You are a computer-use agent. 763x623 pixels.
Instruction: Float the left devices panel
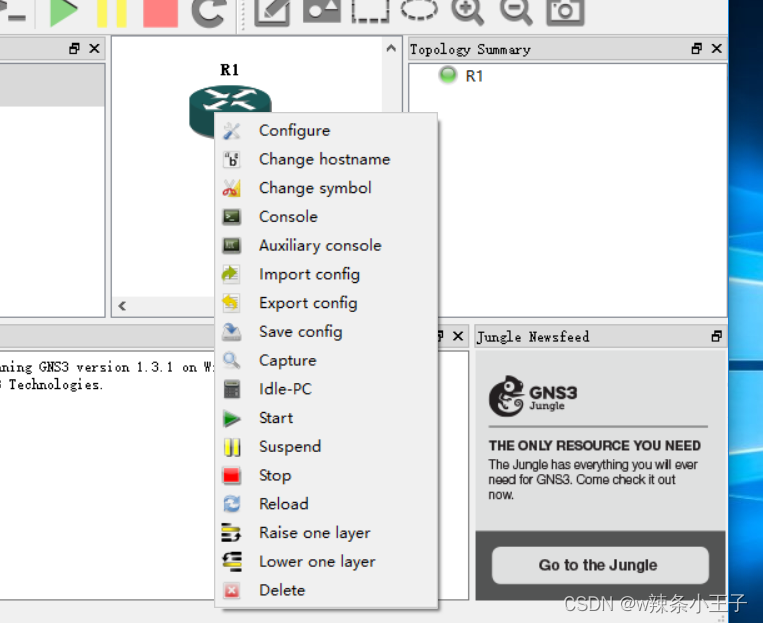pyautogui.click(x=74, y=49)
